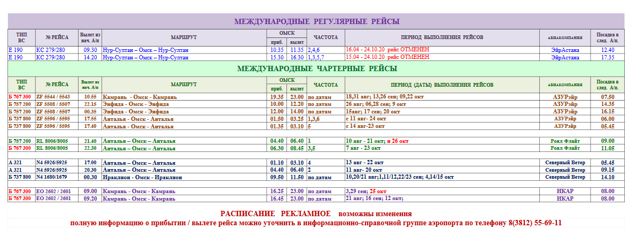This screenshot has width=644, height=229.
Task: Click the airport phone info line 8(3812) 55-69-11
Action: tap(316, 223)
